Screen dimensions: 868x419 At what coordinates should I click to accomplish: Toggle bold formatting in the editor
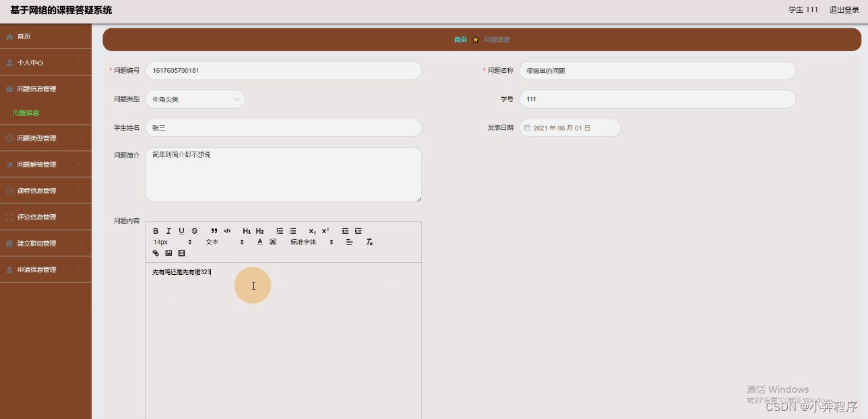pos(156,231)
